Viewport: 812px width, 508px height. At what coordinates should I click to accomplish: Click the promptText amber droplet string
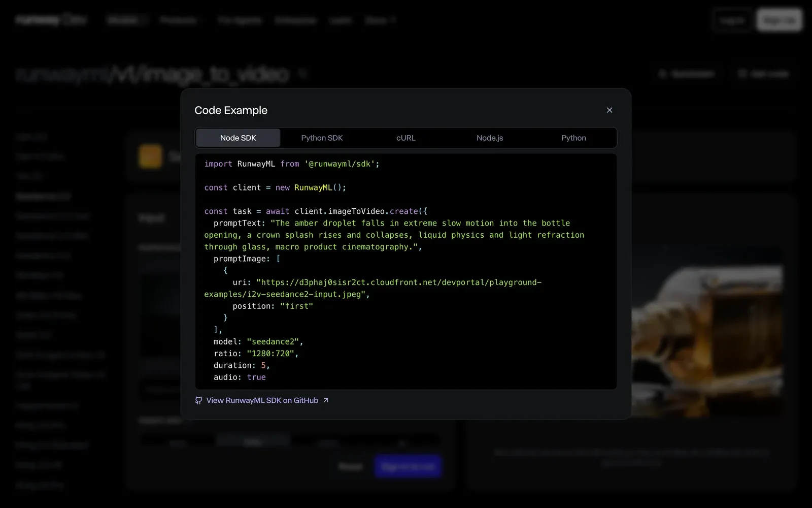point(394,235)
